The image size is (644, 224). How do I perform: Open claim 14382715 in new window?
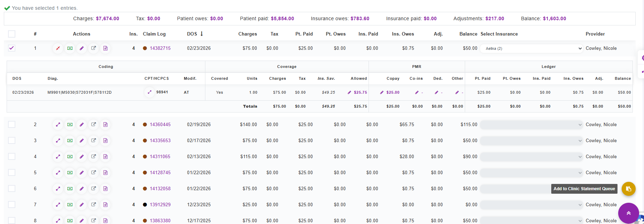[93, 48]
